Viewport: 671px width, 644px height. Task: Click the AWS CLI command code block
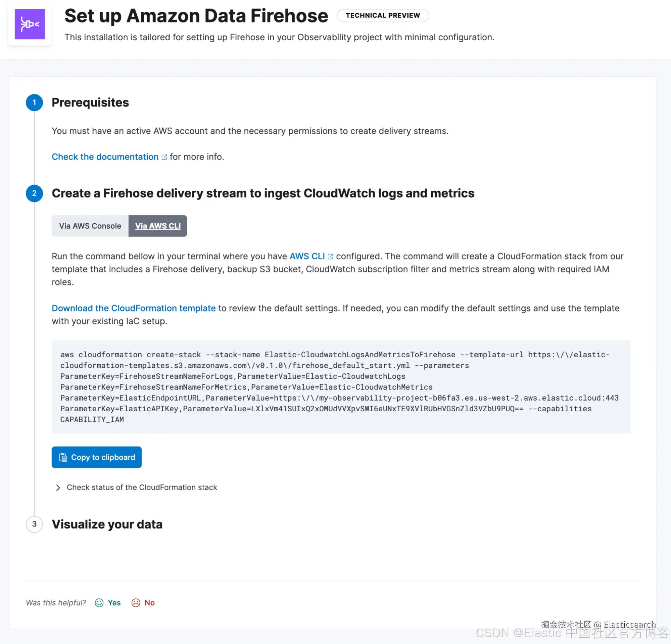341,387
